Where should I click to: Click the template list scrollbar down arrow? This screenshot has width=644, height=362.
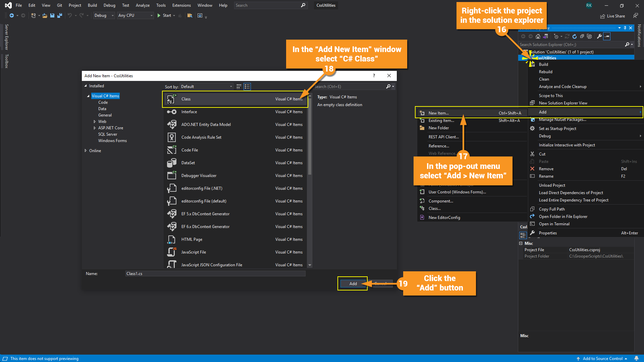pos(310,265)
